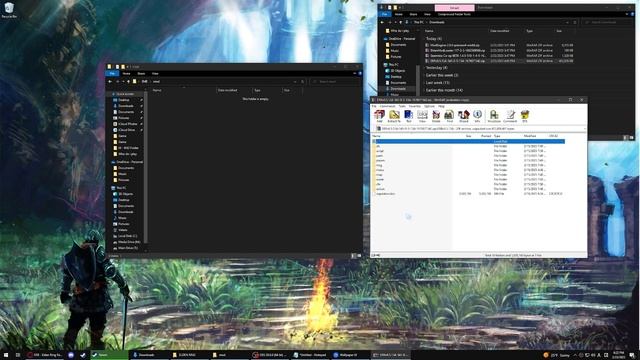The width and height of the screenshot is (640, 360).
Task: Open Options menu in WinRAR
Action: [429, 106]
